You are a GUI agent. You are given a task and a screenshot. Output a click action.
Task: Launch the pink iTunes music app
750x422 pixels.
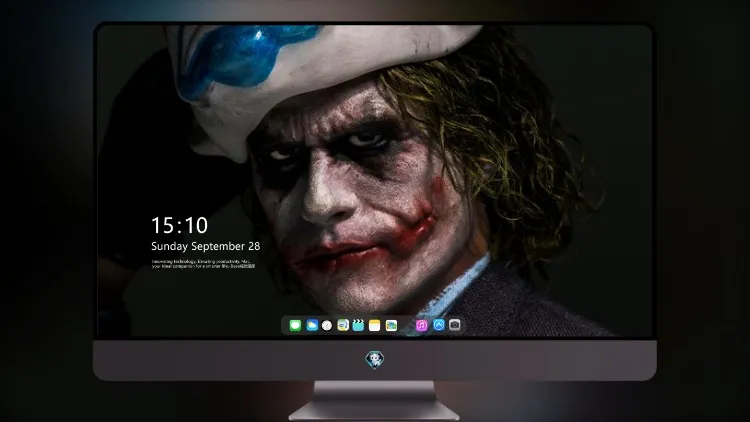coord(421,325)
